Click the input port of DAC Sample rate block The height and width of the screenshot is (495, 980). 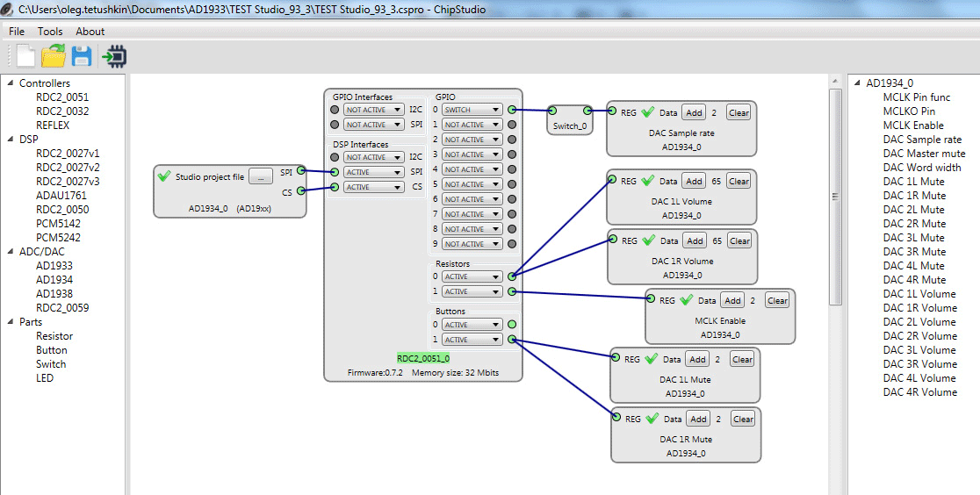pyautogui.click(x=612, y=111)
